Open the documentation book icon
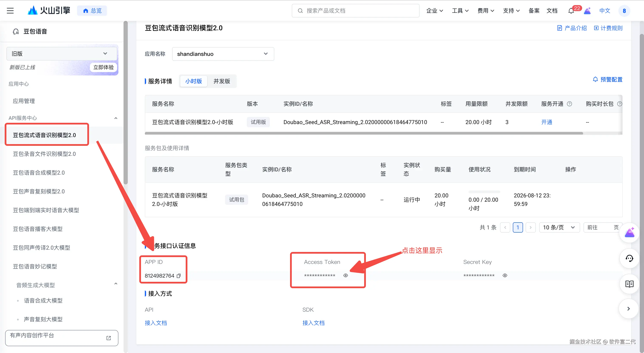 click(x=629, y=284)
